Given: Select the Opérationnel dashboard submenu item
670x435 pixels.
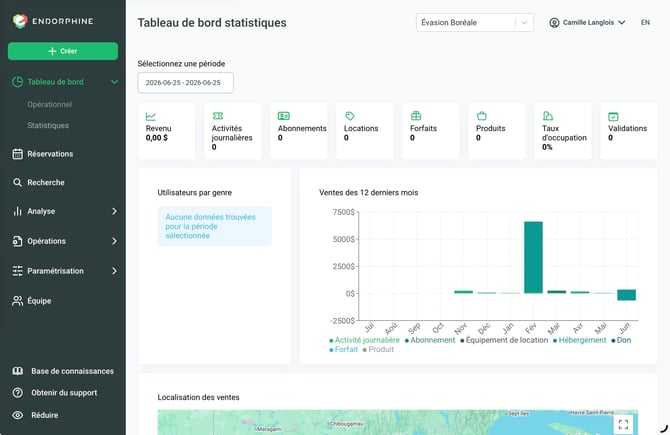Looking at the screenshot, I should click(50, 104).
